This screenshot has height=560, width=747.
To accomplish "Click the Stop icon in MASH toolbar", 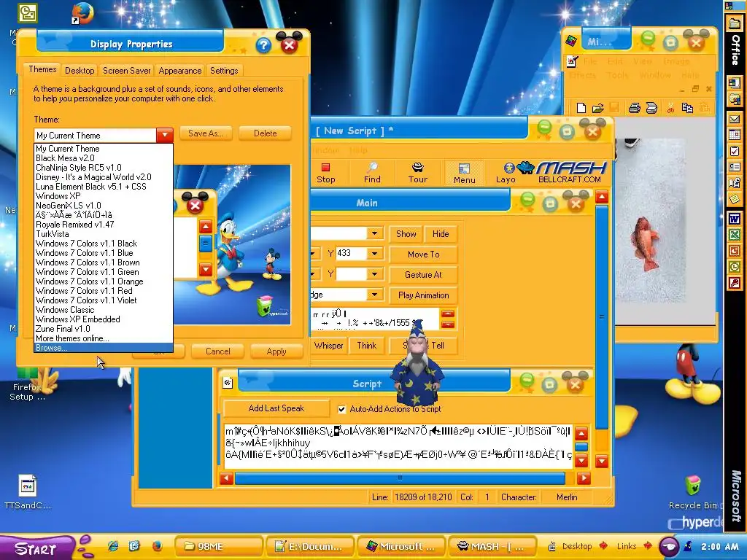I will click(x=326, y=172).
